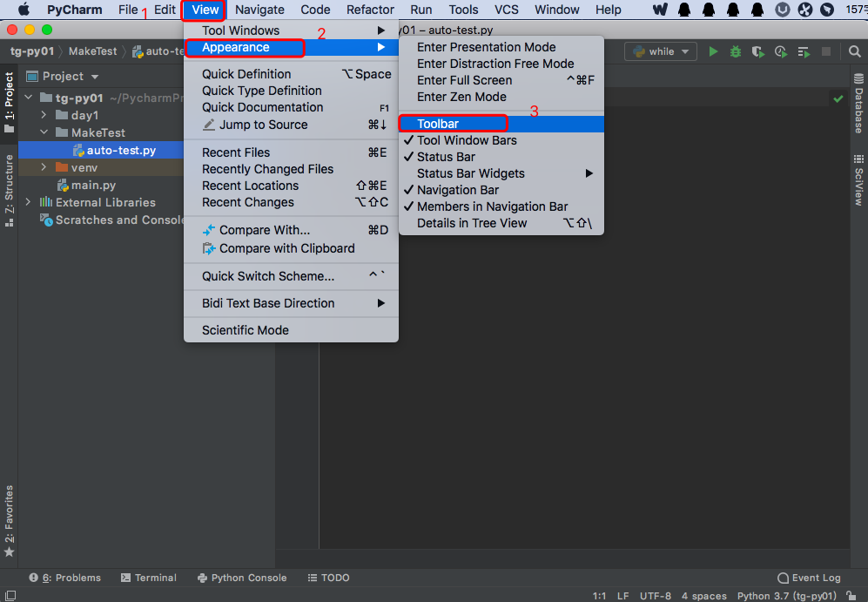Open the Refactor menu
The image size is (868, 602).
[370, 10]
